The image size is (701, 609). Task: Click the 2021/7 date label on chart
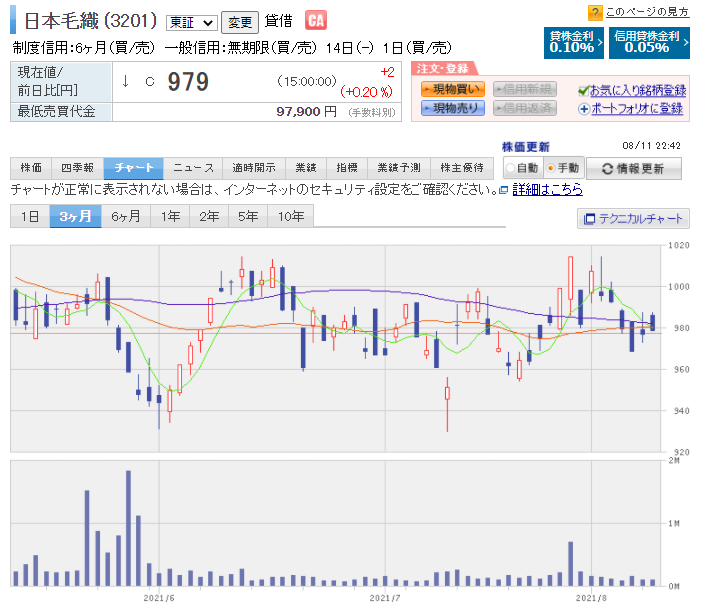[385, 598]
